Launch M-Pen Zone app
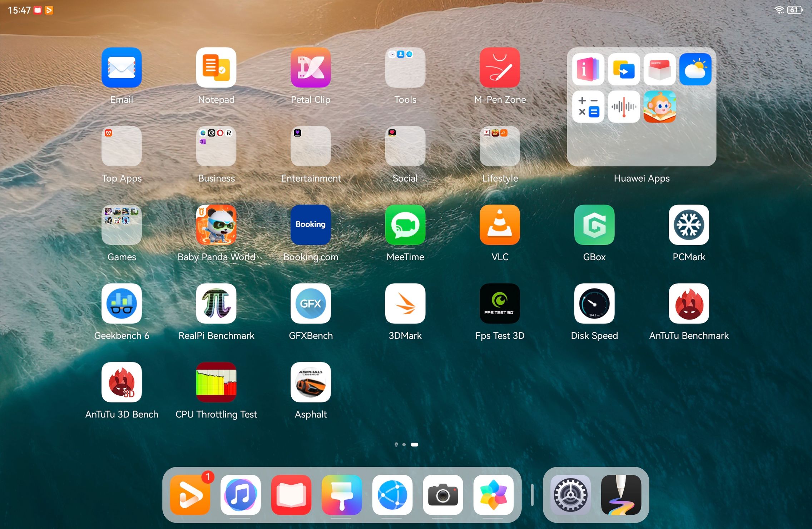812x529 pixels. click(x=500, y=68)
